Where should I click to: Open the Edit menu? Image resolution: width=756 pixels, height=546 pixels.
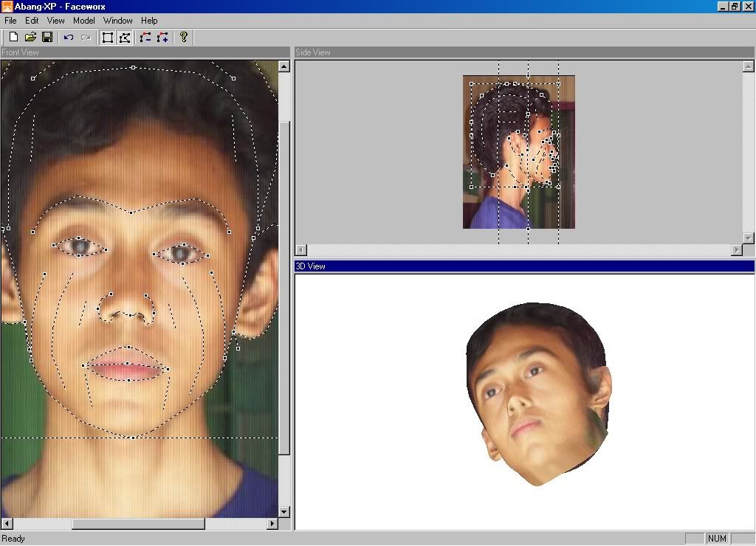[x=32, y=21]
